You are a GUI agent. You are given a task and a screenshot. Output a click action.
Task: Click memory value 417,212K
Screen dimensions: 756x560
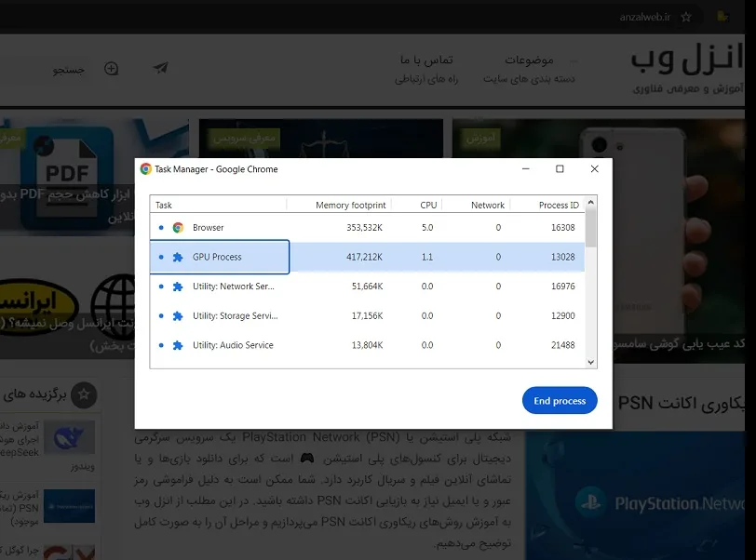[x=365, y=257]
